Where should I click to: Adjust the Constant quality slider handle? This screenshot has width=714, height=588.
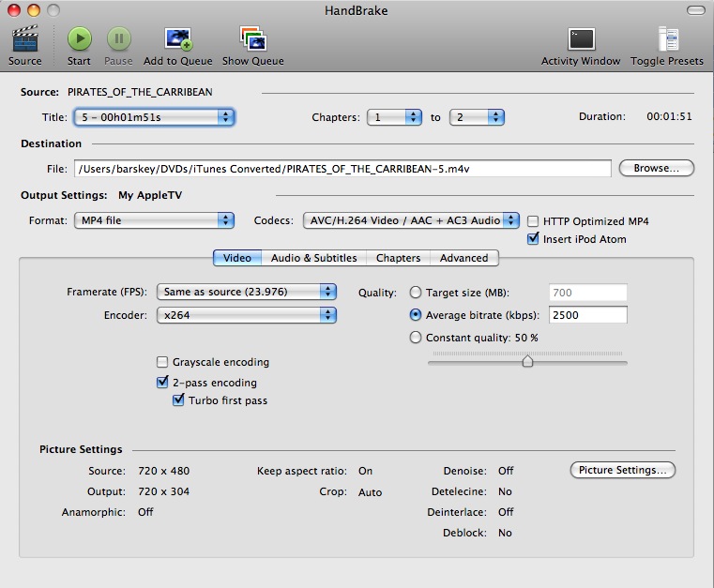(x=527, y=361)
